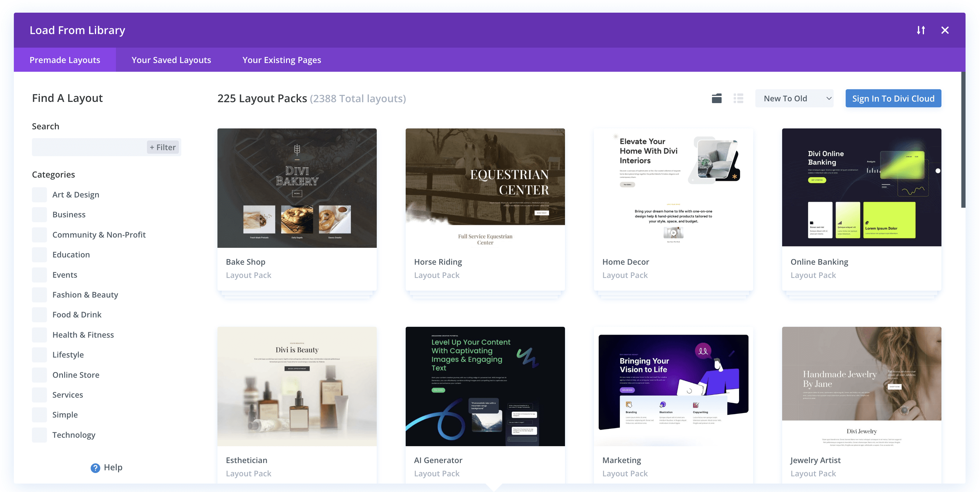Click the list view icon
Image resolution: width=980 pixels, height=492 pixels.
738,98
